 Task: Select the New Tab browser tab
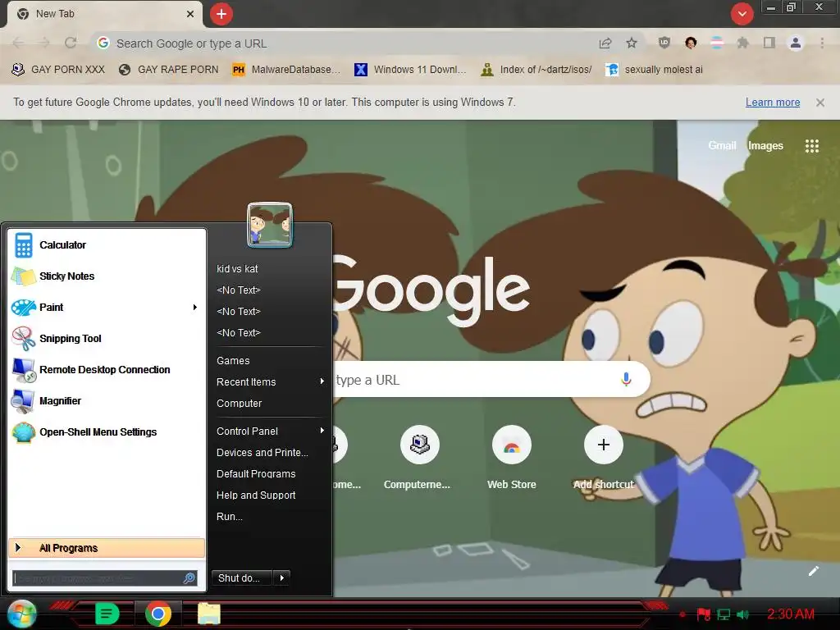pos(105,14)
